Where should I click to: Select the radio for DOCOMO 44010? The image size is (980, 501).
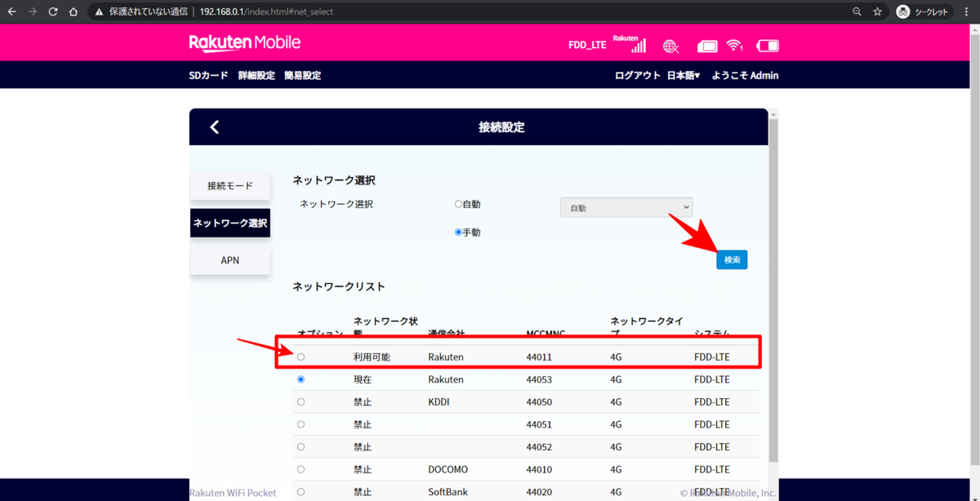(x=301, y=469)
